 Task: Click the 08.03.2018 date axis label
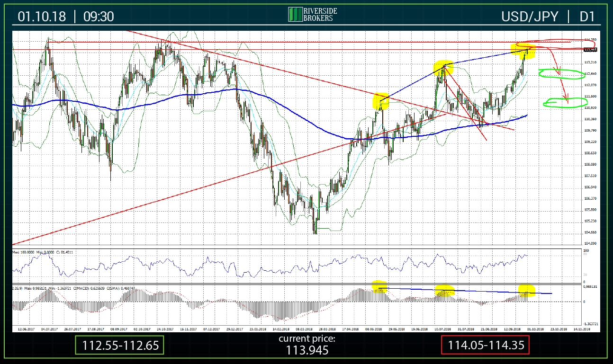(x=304, y=328)
